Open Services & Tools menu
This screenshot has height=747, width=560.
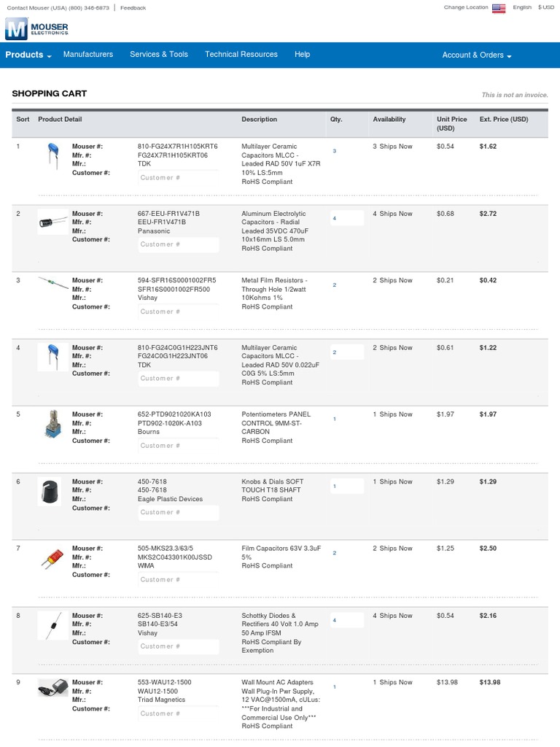click(159, 55)
